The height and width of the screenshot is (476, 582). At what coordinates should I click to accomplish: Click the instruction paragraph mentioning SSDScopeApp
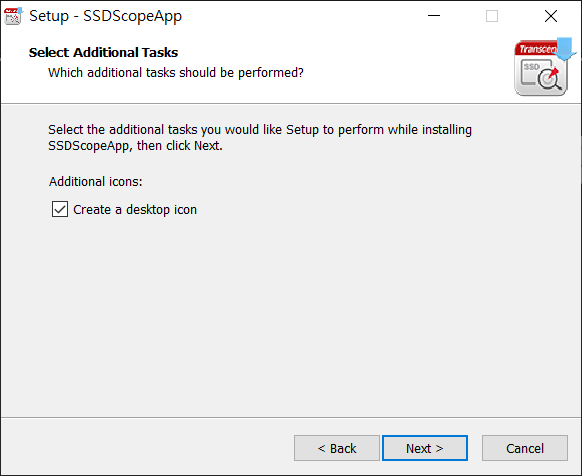pyautogui.click(x=260, y=138)
